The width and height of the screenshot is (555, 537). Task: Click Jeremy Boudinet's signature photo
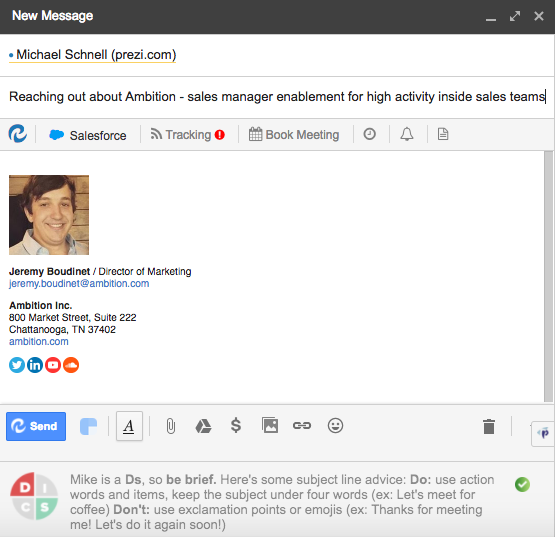(x=49, y=215)
